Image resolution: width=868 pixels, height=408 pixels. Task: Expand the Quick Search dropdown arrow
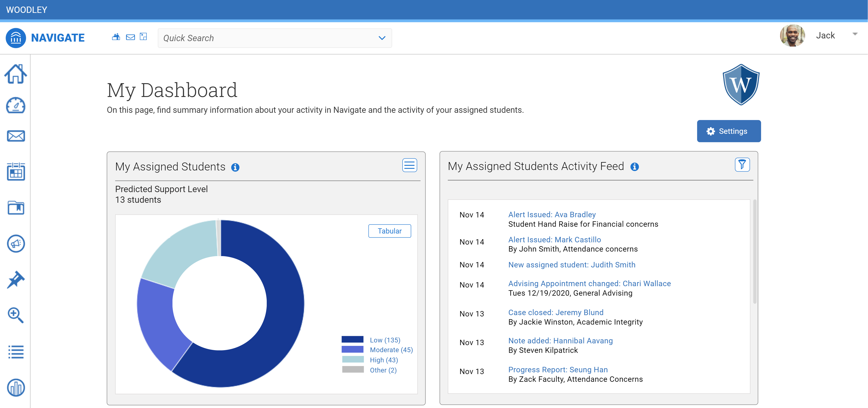(382, 38)
